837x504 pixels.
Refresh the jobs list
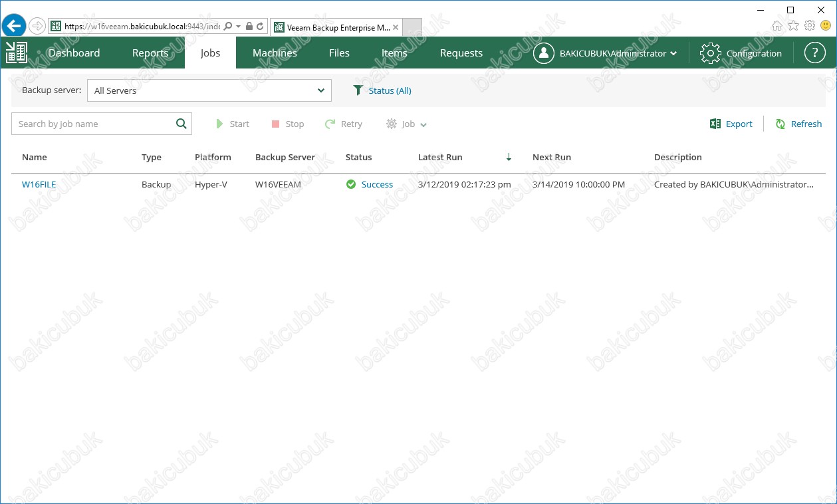click(798, 124)
